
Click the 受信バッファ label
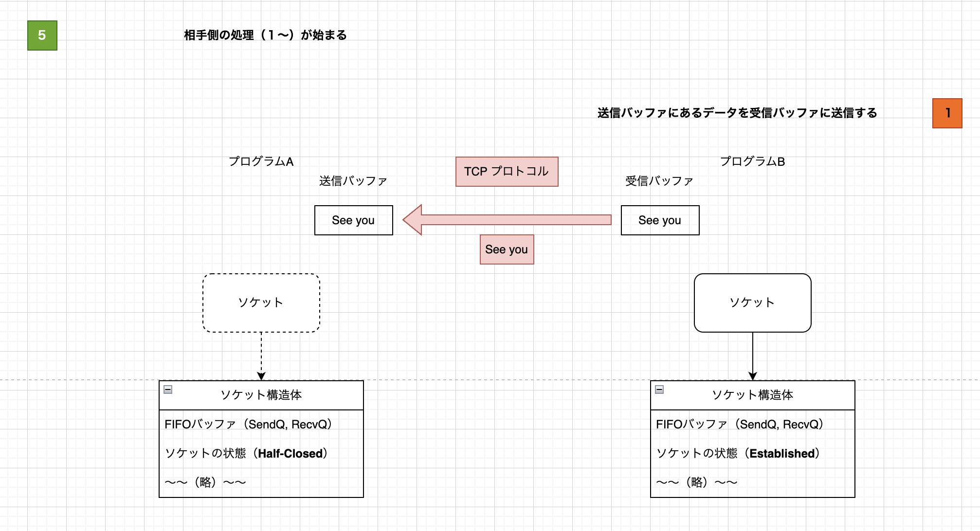[659, 180]
